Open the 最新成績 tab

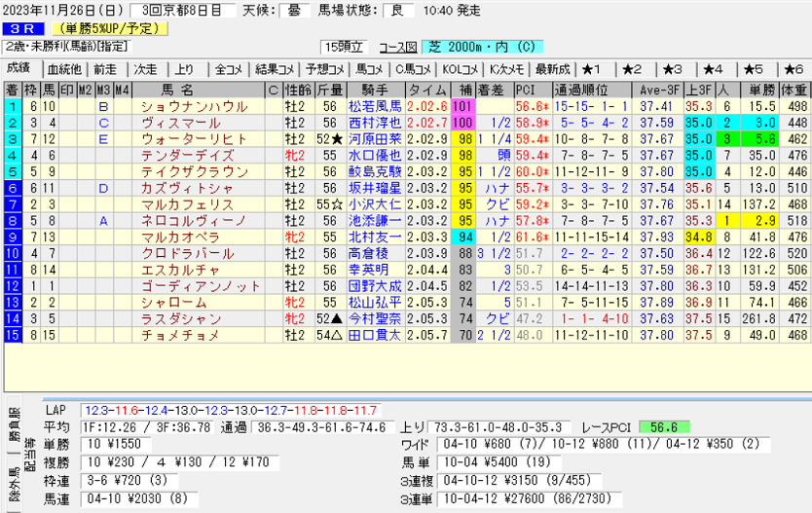click(x=552, y=69)
